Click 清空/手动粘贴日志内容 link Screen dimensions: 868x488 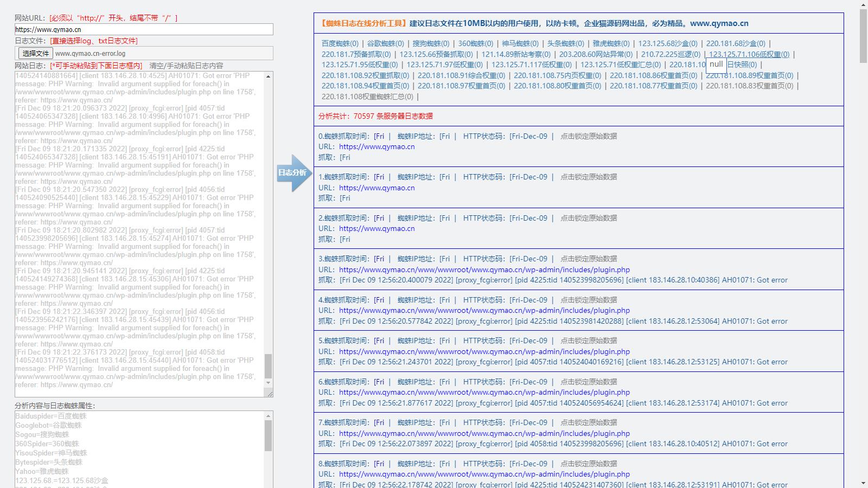[x=186, y=66]
